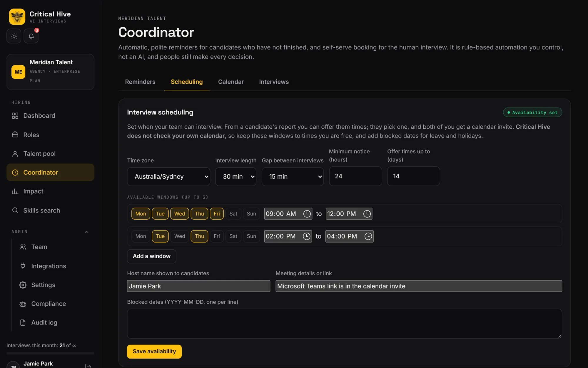The width and height of the screenshot is (588, 368).
Task: Click the Minimum notice hours field
Action: pos(355,176)
